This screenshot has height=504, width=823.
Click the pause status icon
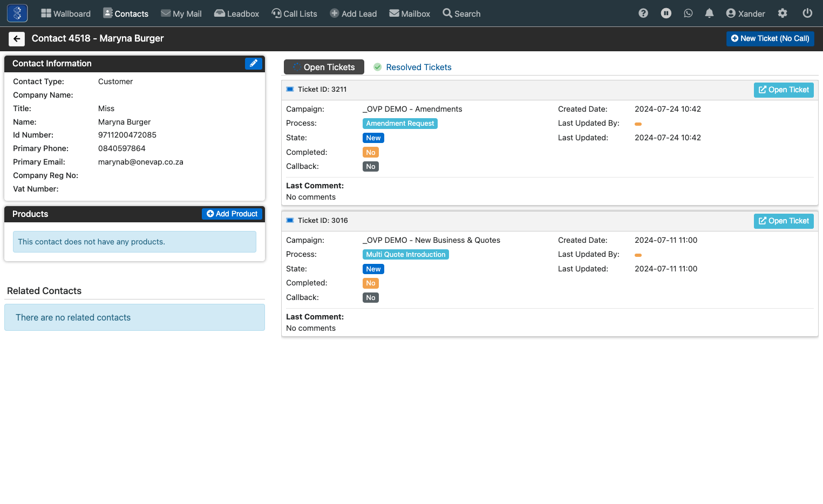click(x=666, y=13)
